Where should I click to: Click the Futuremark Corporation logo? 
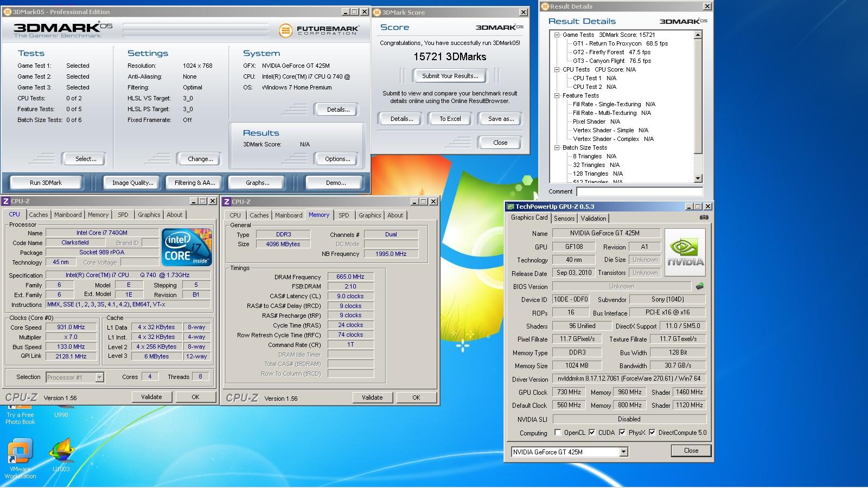[x=318, y=30]
